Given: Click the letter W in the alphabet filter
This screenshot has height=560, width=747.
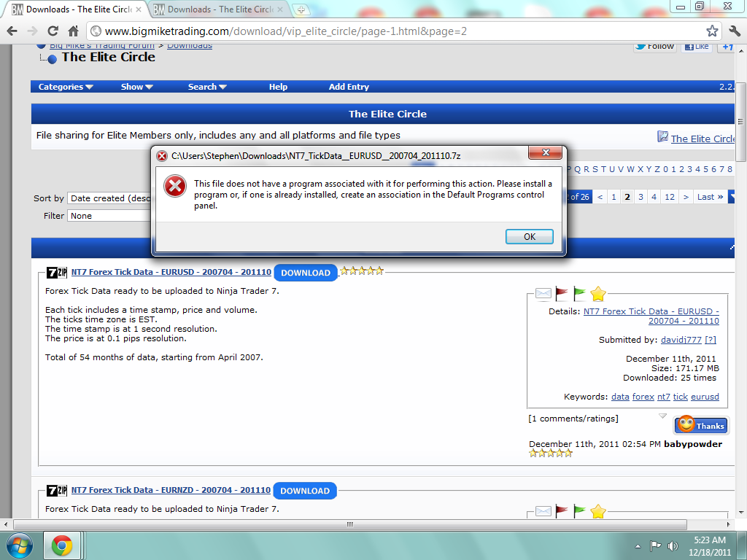Looking at the screenshot, I should point(630,169).
